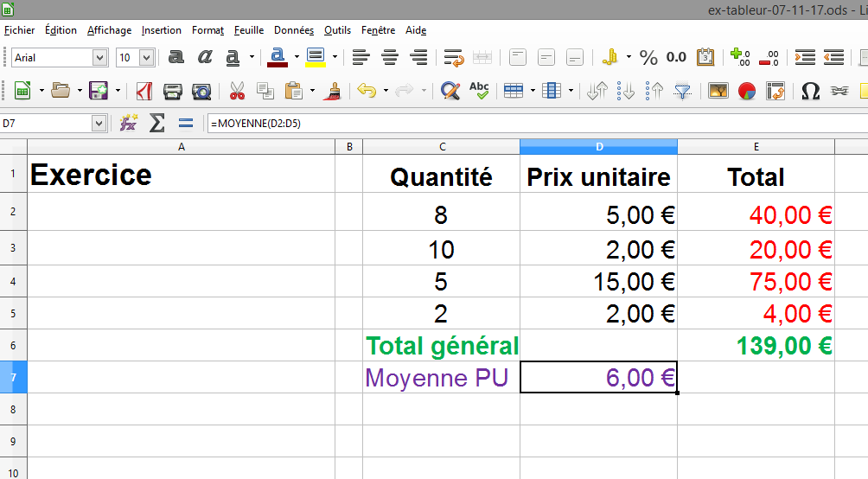Image resolution: width=868 pixels, height=479 pixels.
Task: Decrease cell indent
Action: [833, 57]
